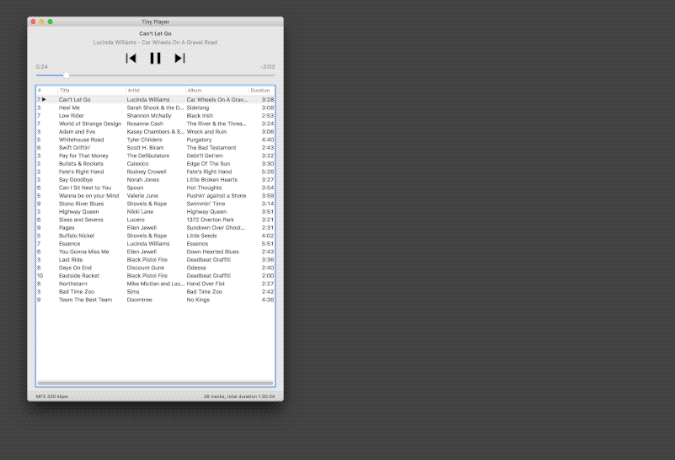Select the track Buffalo Nickel

pos(155,236)
